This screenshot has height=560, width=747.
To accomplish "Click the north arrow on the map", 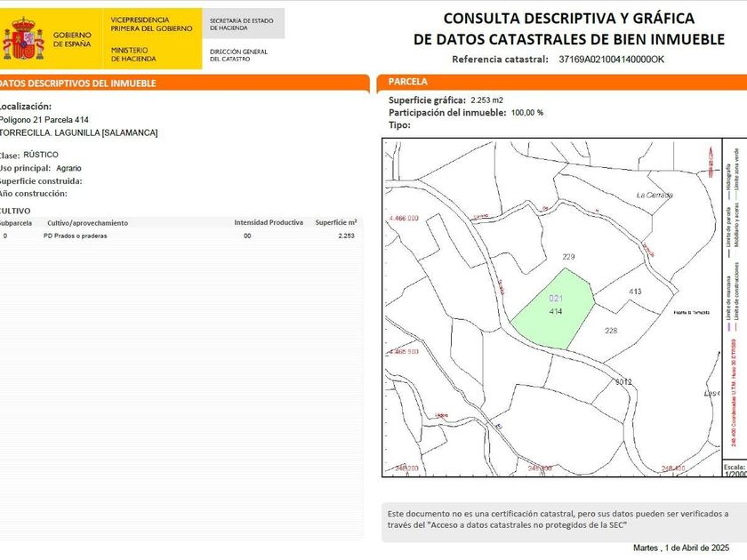I will (711, 162).
